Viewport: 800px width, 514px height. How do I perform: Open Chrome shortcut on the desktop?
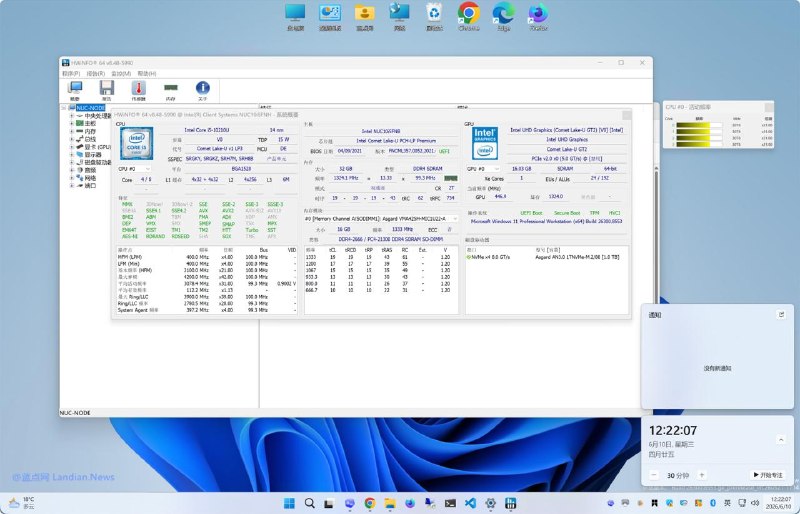pyautogui.click(x=468, y=17)
